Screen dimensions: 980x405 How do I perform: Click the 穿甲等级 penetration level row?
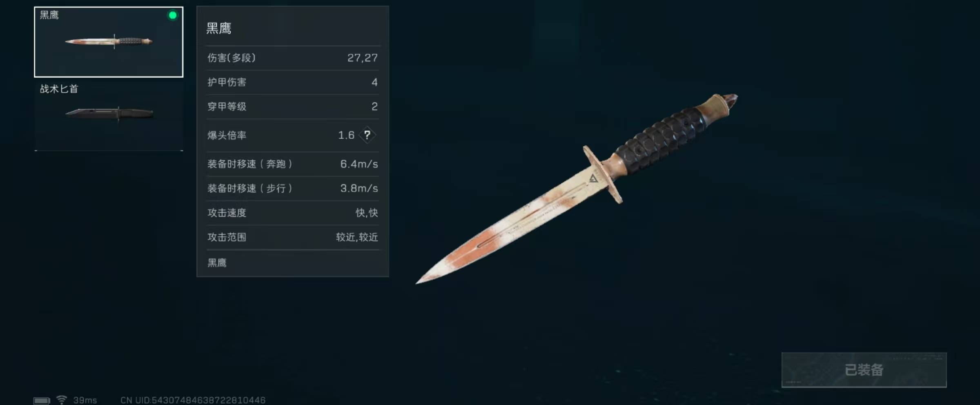click(x=293, y=107)
